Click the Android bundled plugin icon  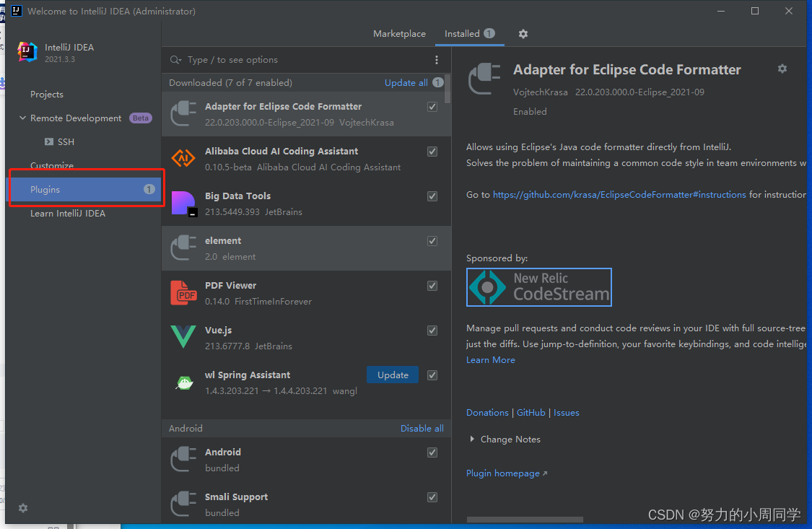(x=183, y=460)
